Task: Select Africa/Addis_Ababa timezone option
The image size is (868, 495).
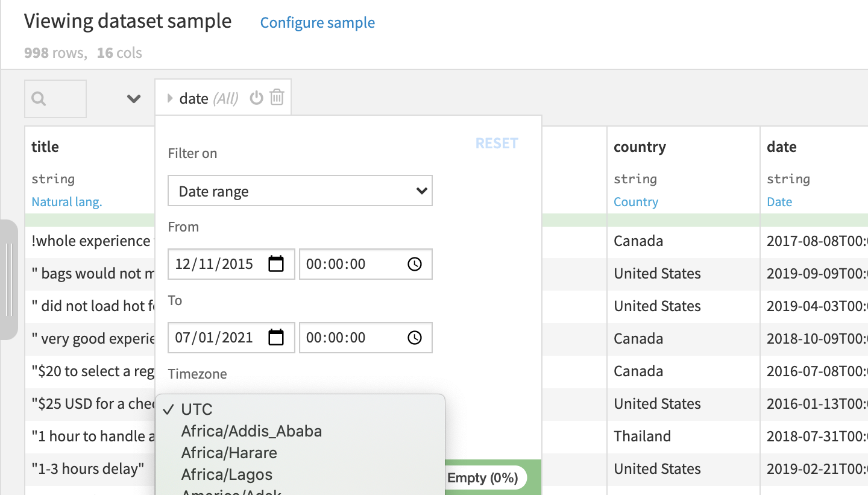Action: (x=300, y=431)
